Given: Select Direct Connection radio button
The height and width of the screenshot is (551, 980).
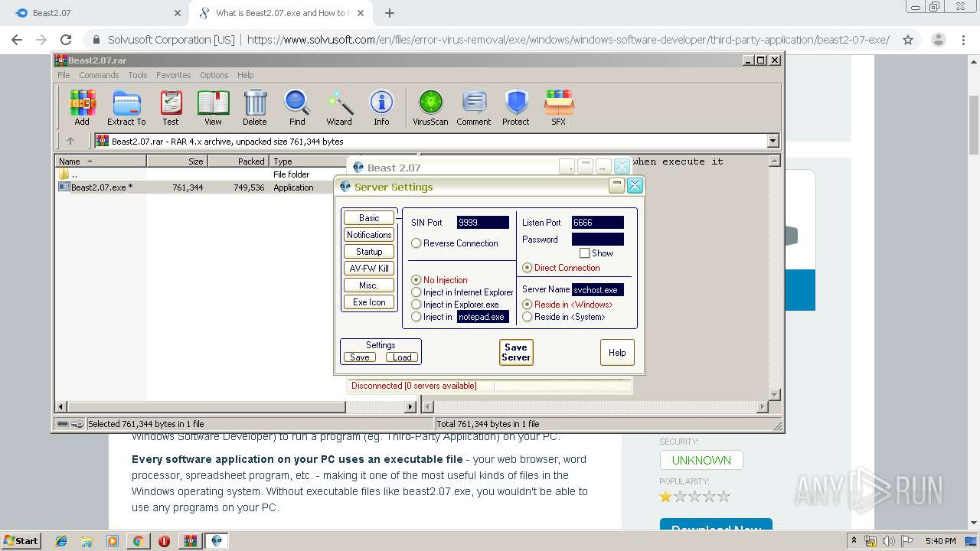Looking at the screenshot, I should tap(528, 268).
